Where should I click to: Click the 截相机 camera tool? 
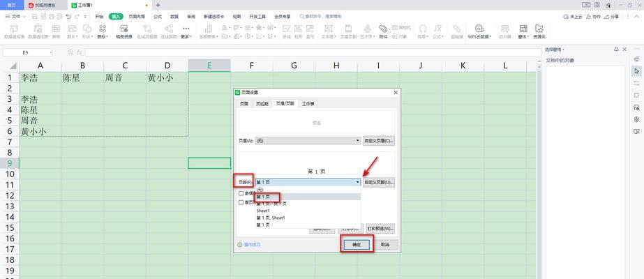[x=401, y=28]
